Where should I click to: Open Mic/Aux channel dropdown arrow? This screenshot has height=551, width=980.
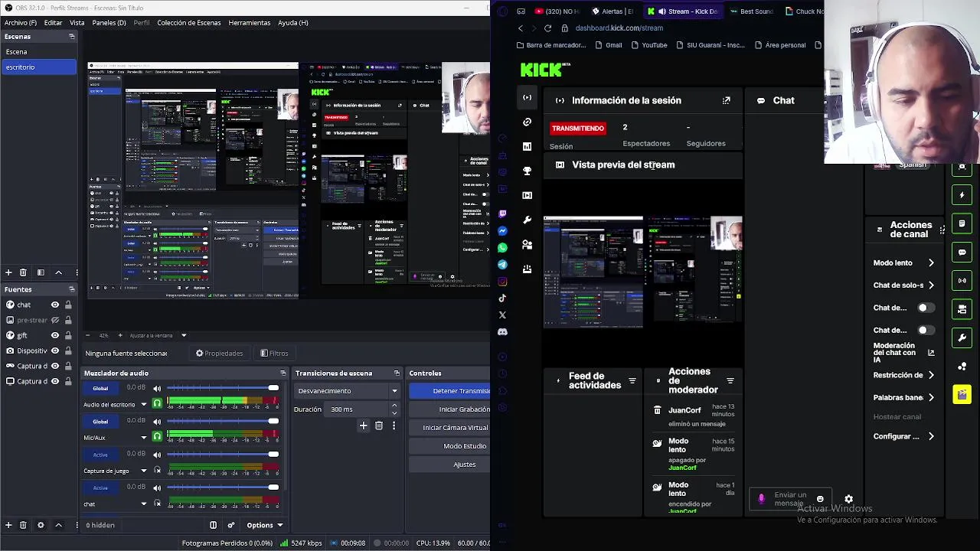click(x=143, y=438)
